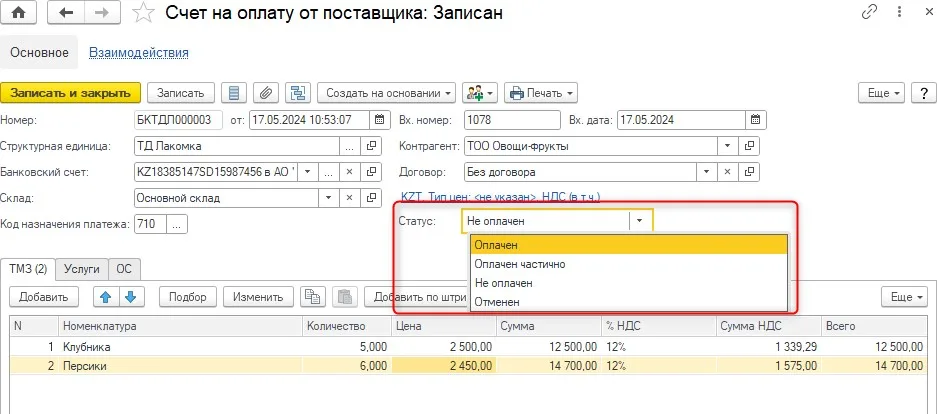Clear the Банковский счет field
The width and height of the screenshot is (937, 414).
click(x=350, y=172)
